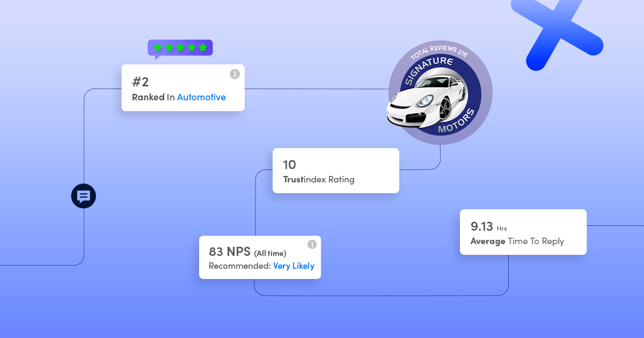Select the middle star of the five-star rating
644x338 pixels.
(181, 47)
